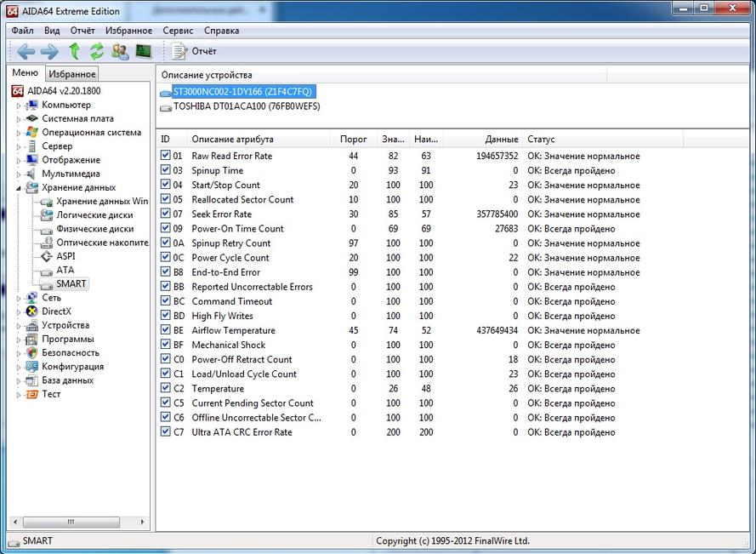Refresh the view using the green arrows icon
This screenshot has width=756, height=554.
coord(97,51)
